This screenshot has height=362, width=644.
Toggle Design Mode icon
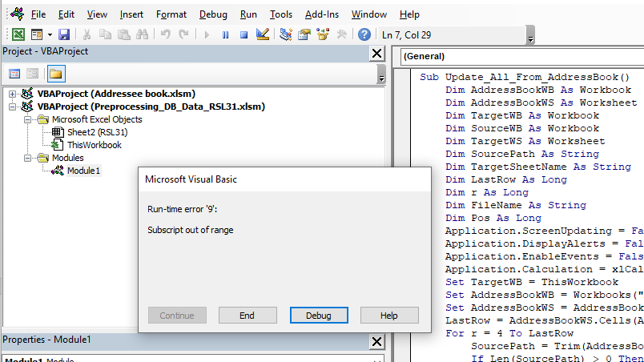click(x=263, y=34)
